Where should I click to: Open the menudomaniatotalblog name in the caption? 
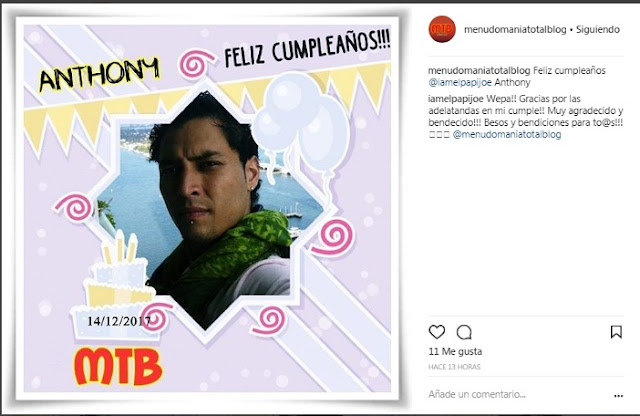[x=479, y=70]
